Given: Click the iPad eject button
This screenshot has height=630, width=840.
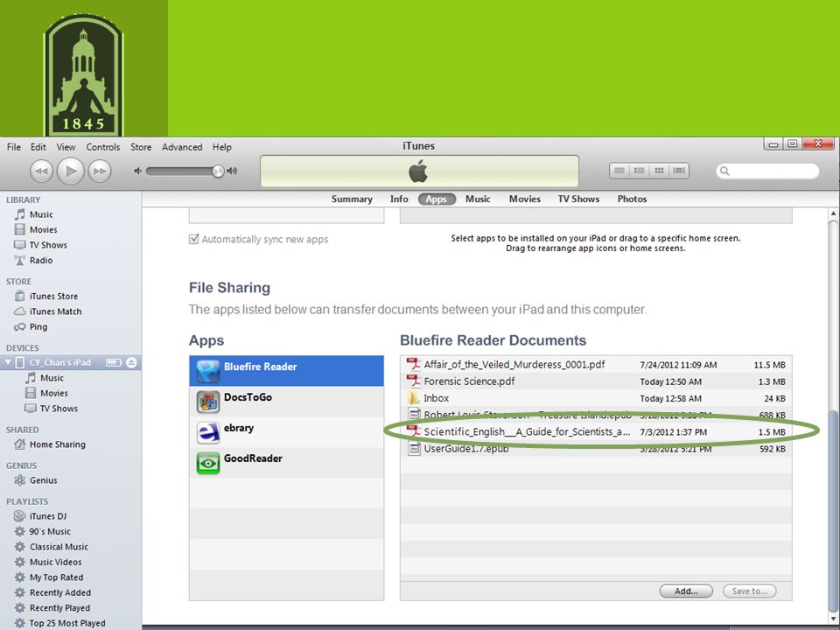Looking at the screenshot, I should click(131, 362).
